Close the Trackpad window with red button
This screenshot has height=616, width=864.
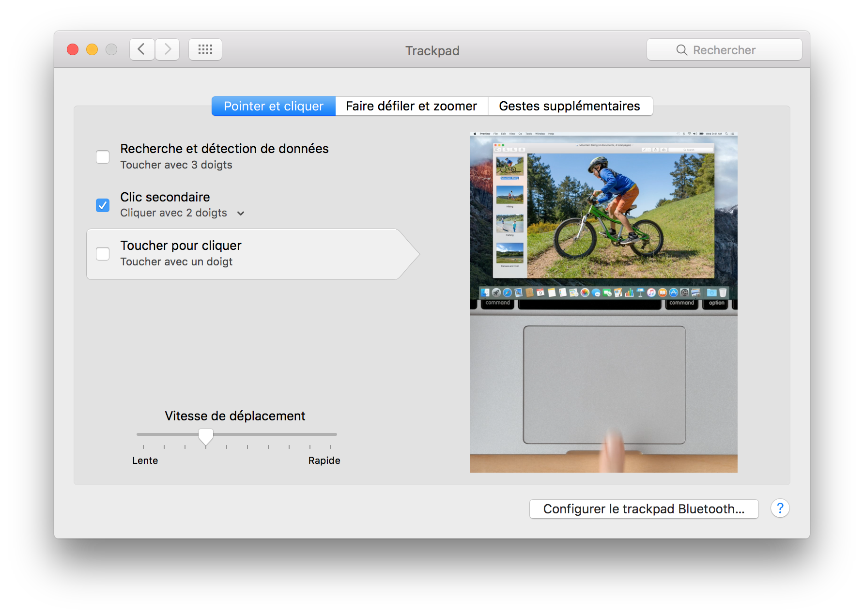[73, 49]
